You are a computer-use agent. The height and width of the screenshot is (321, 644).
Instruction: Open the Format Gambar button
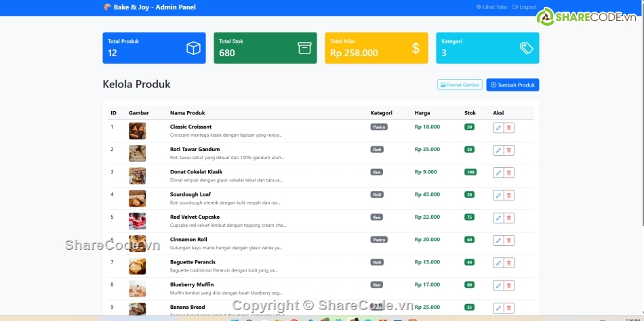[460, 85]
